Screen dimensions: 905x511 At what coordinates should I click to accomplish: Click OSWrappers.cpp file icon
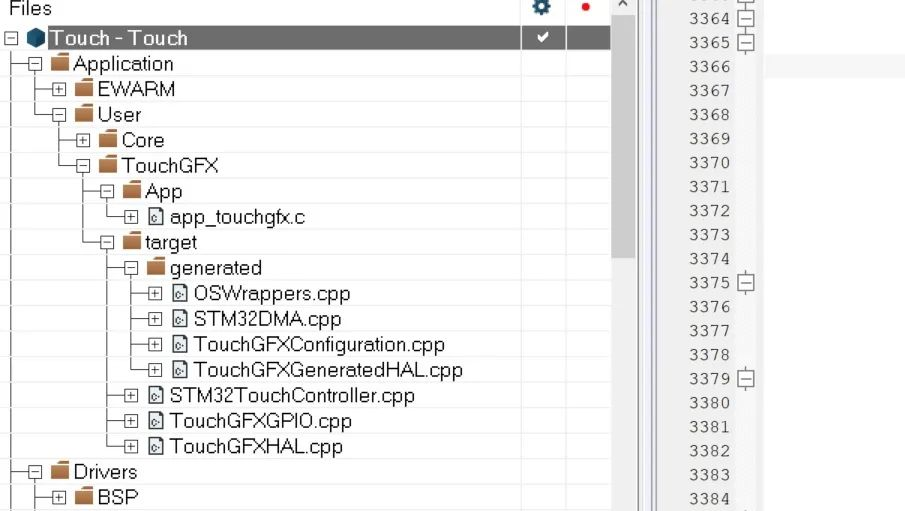click(180, 293)
